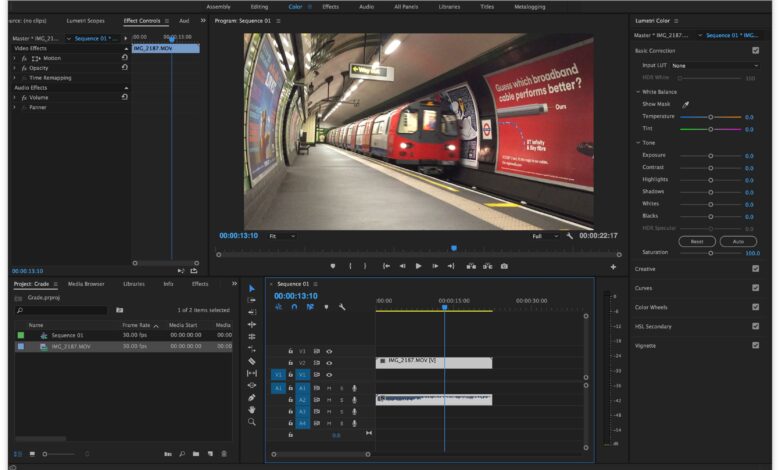
Task: Toggle the Curves section checkbox
Action: click(755, 288)
